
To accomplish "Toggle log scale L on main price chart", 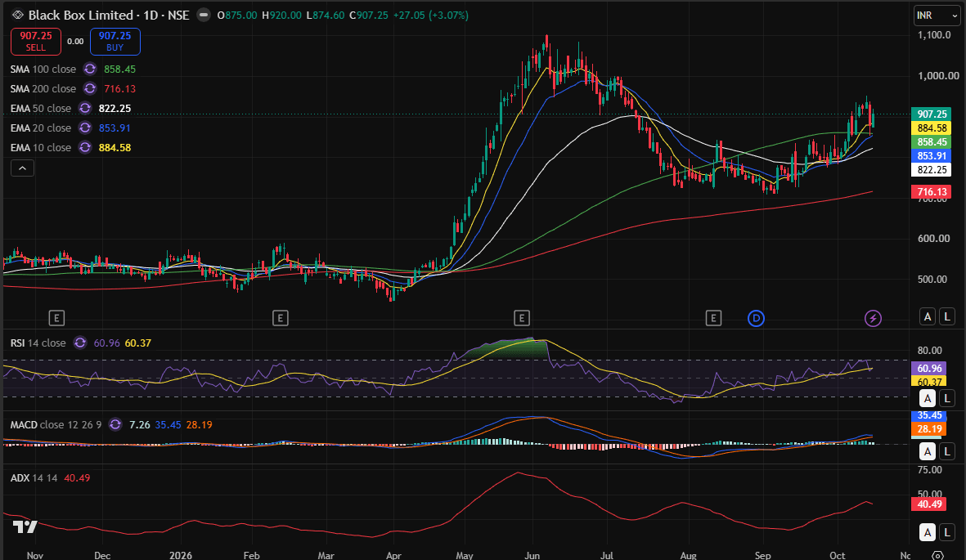I will point(947,316).
